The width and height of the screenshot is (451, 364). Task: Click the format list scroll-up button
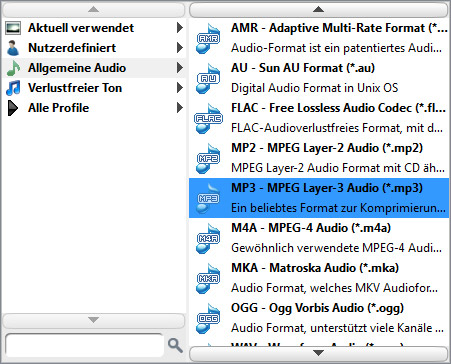(x=319, y=10)
